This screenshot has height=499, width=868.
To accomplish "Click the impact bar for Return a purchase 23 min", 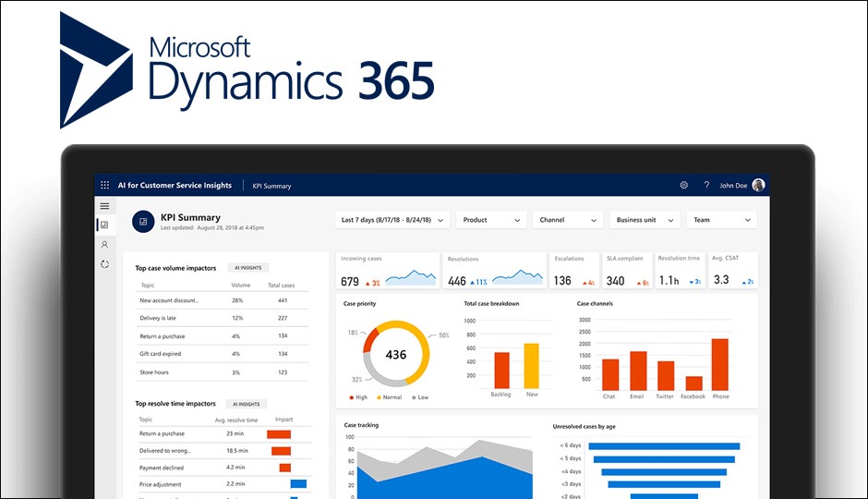I will 279,434.
